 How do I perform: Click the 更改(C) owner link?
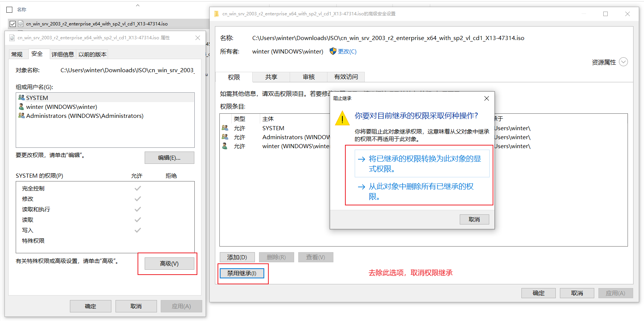pos(347,52)
